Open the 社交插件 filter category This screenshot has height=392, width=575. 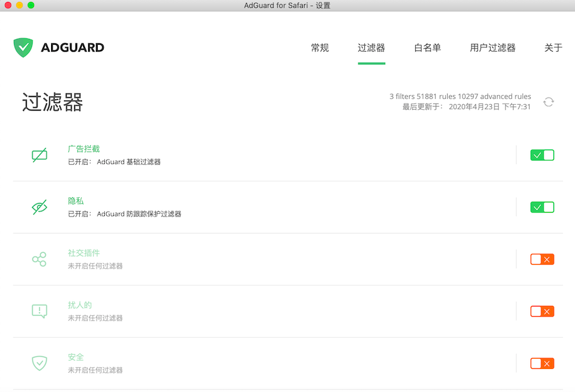click(84, 253)
